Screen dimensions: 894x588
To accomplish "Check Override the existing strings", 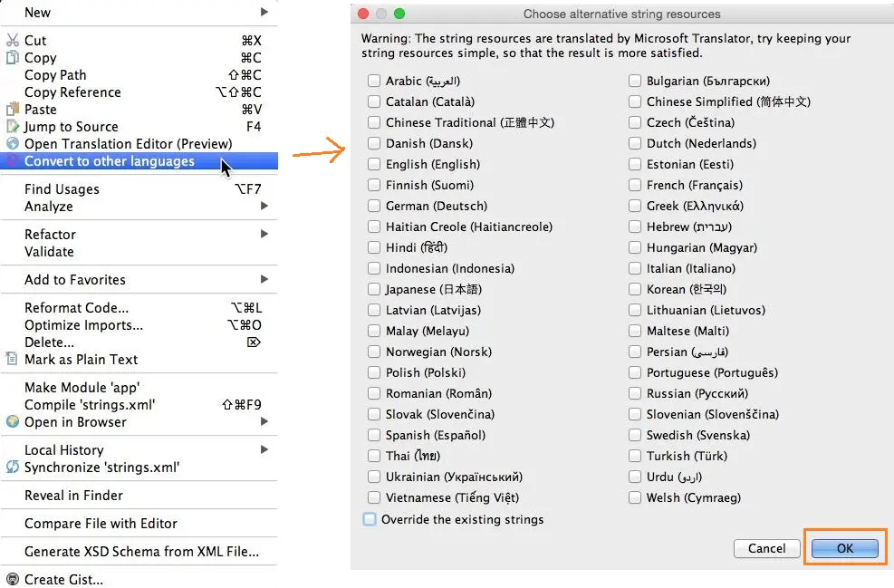I will point(368,519).
